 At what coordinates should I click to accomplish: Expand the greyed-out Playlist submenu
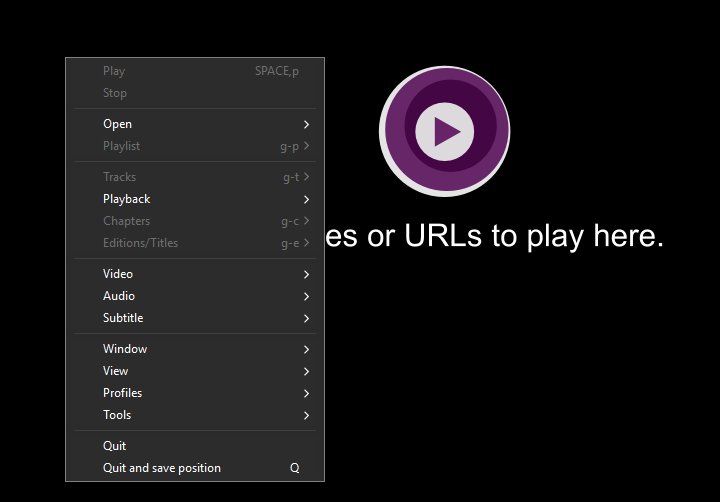[x=195, y=146]
